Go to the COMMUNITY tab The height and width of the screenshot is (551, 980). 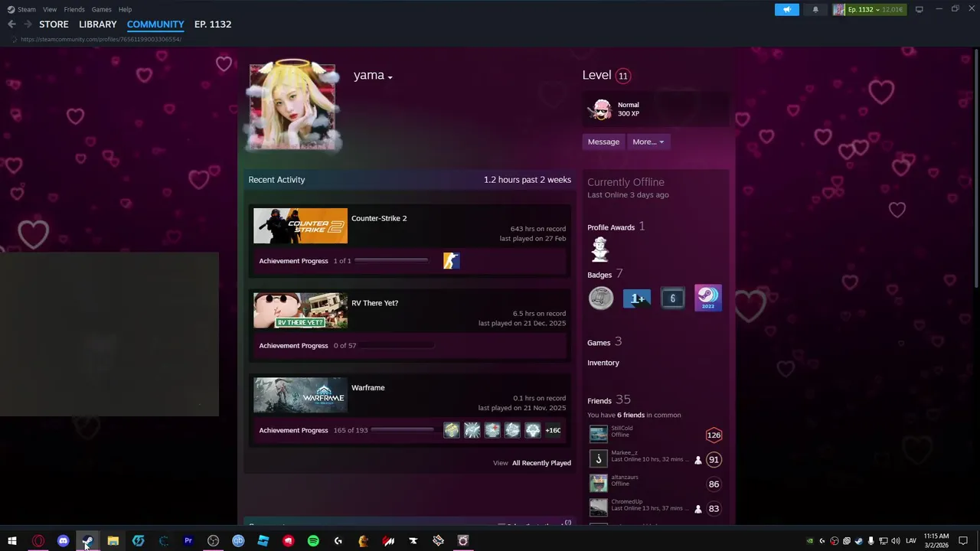tap(155, 24)
